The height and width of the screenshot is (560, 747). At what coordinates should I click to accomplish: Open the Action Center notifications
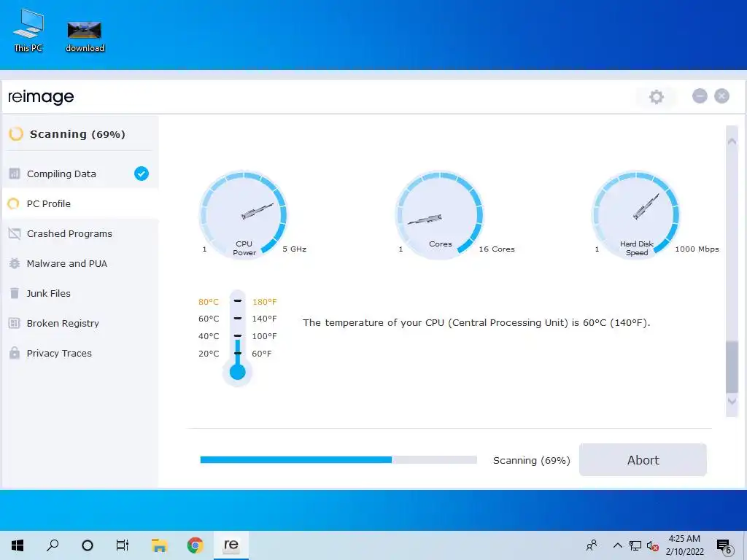[x=724, y=546]
